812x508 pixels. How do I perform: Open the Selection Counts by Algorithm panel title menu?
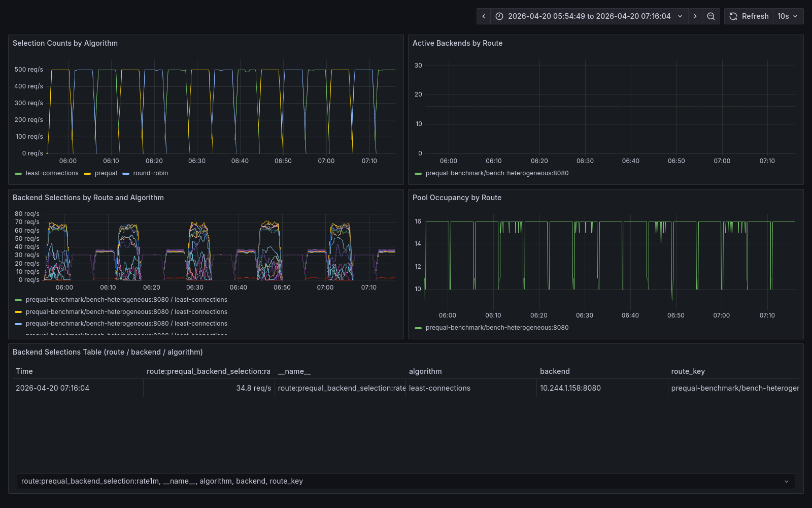pos(65,43)
